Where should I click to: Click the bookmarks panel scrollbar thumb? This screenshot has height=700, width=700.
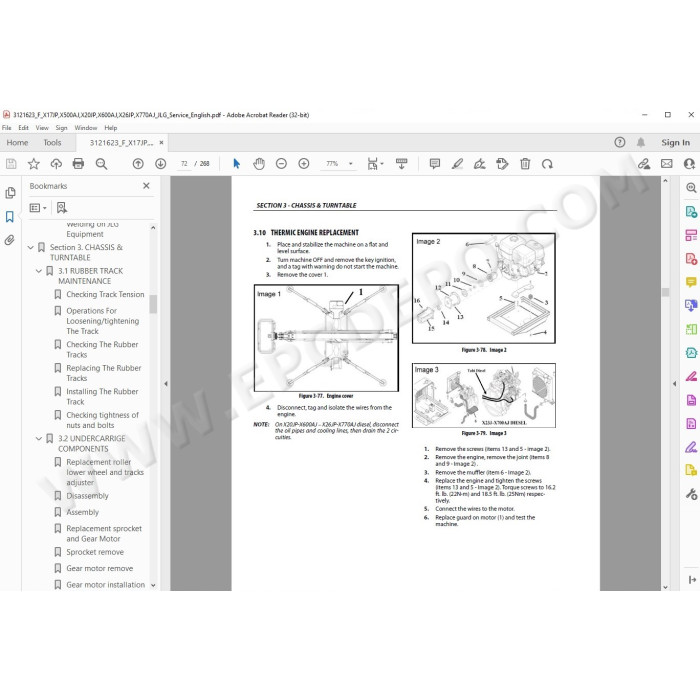point(153,305)
